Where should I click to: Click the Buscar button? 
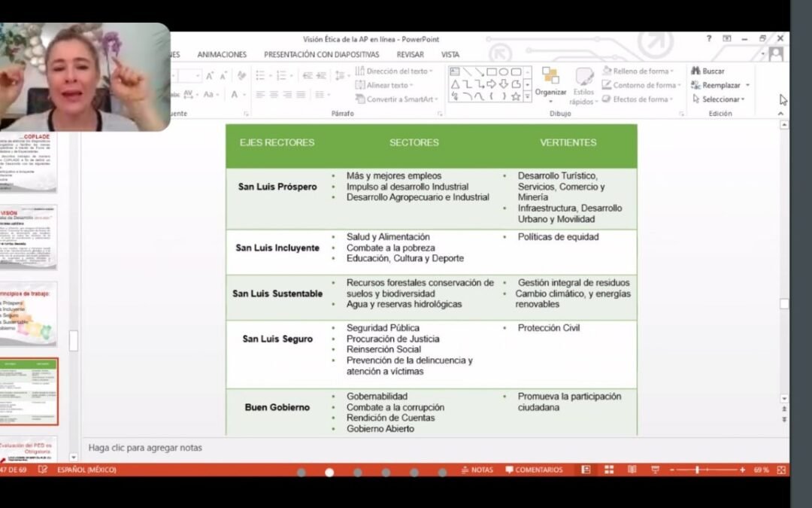[708, 71]
